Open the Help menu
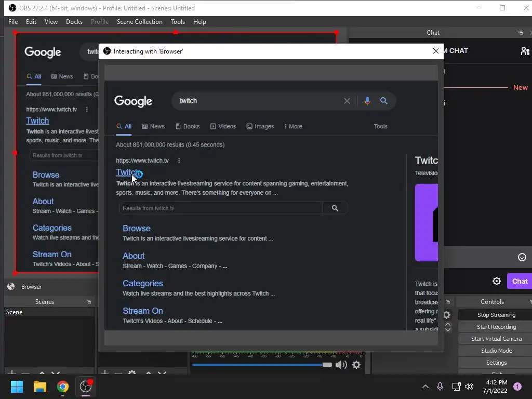Screen dimensions: 532x399 [x=199, y=22]
